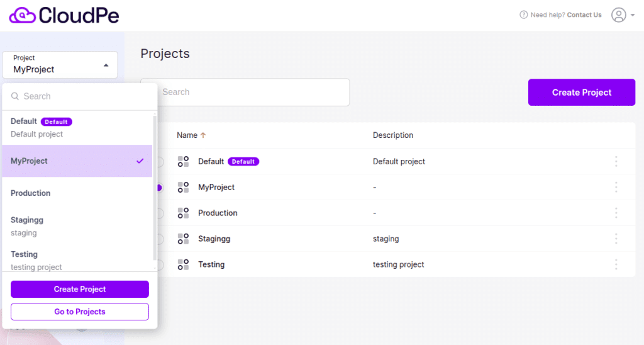Screen dimensions: 644x345
Task: Click the MyProject name in table
Action: (216, 187)
